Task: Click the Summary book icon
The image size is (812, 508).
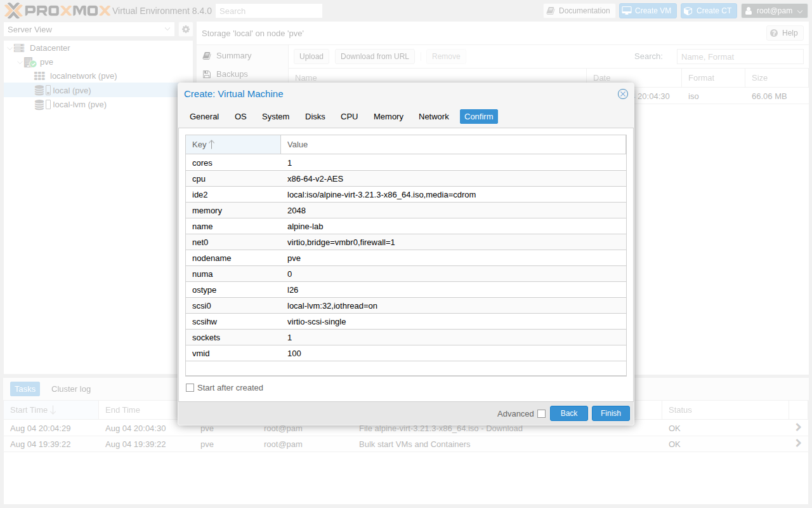Action: 207,56
